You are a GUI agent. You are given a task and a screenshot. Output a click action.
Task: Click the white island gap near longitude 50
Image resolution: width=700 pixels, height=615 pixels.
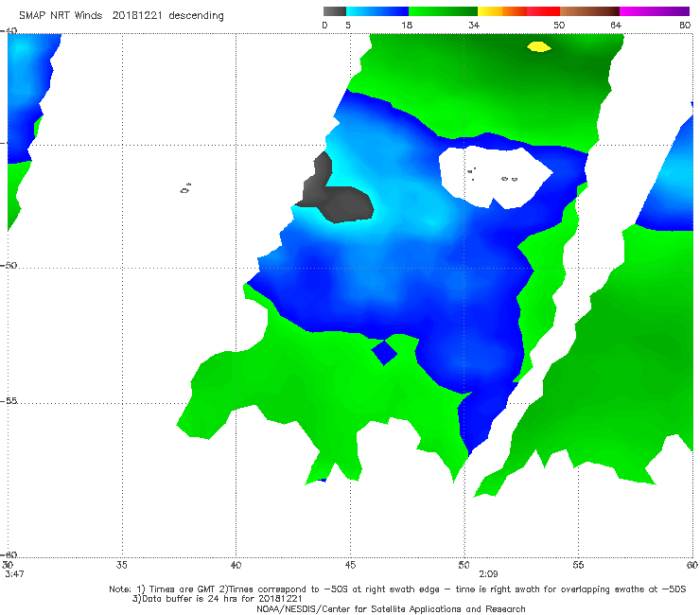[x=495, y=177]
